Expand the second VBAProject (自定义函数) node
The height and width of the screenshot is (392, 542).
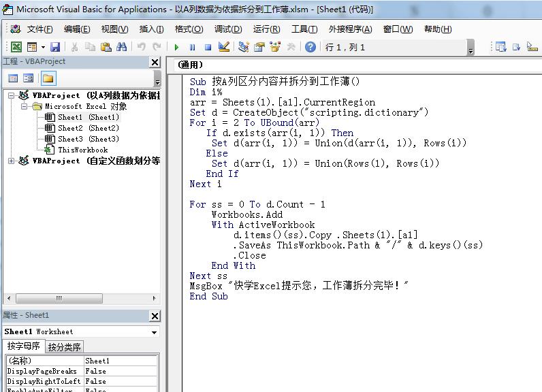click(x=12, y=161)
